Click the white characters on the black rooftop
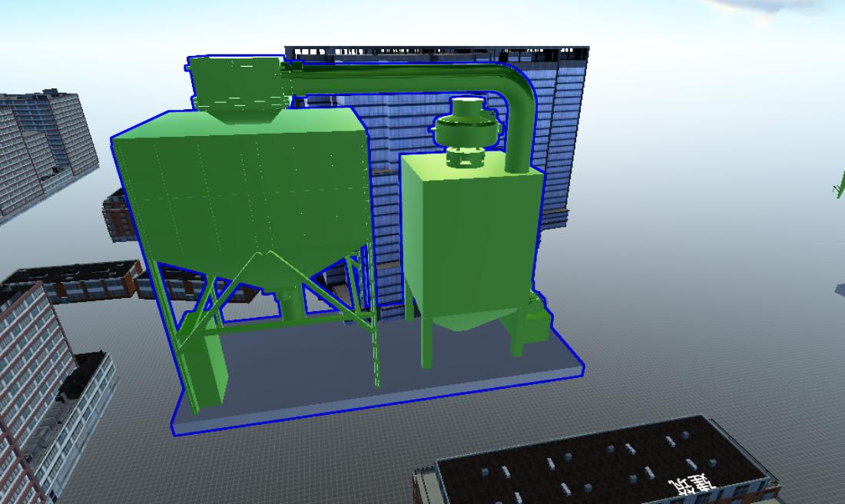The width and height of the screenshot is (845, 504). coord(690,482)
